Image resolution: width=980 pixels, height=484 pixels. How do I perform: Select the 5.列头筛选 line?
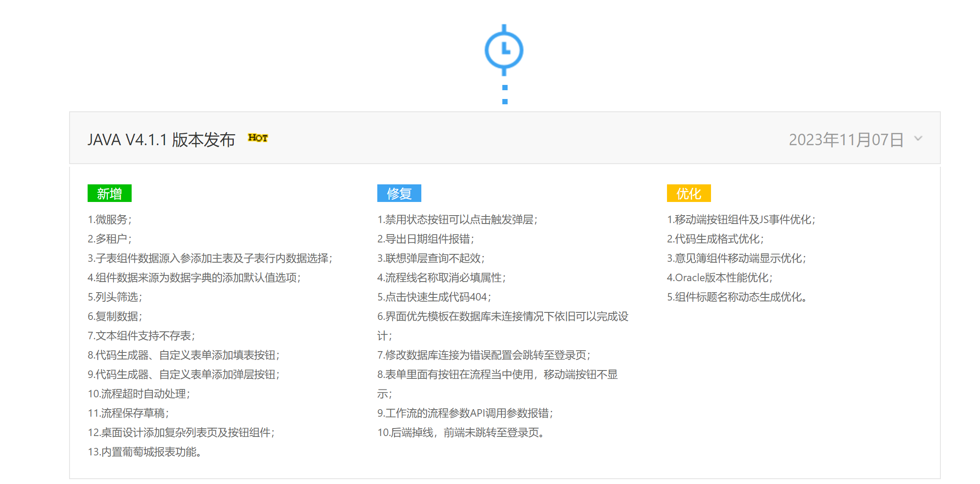(x=115, y=297)
